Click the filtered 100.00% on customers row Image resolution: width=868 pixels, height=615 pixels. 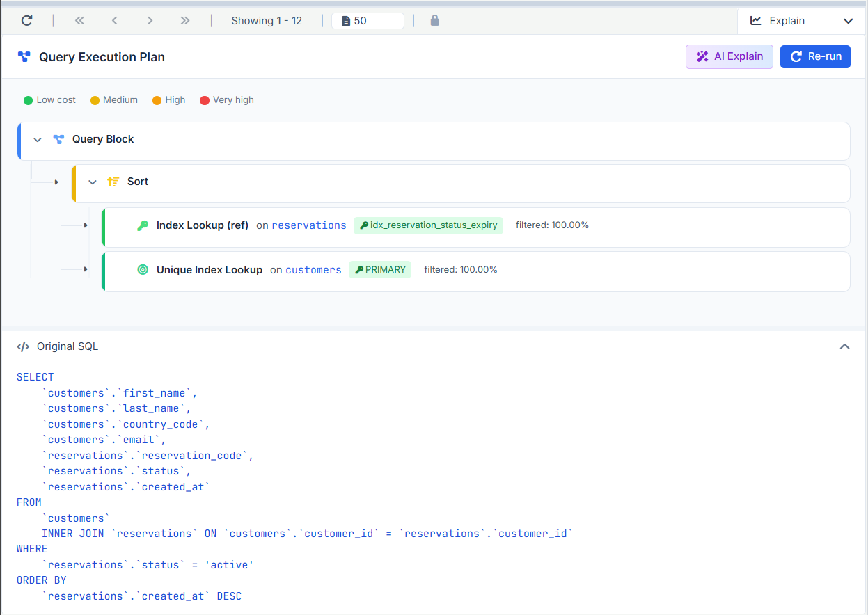click(461, 269)
